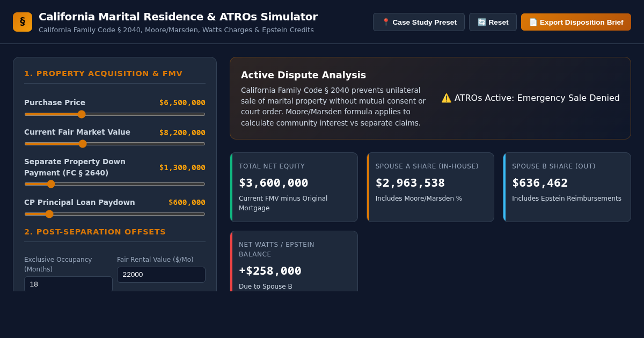Load the Case Study Preset

click(x=419, y=22)
